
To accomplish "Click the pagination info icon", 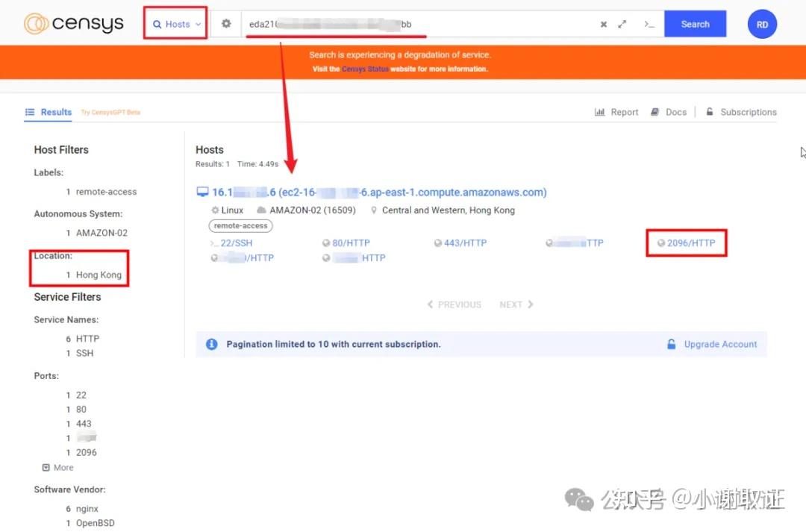I will click(x=212, y=345).
